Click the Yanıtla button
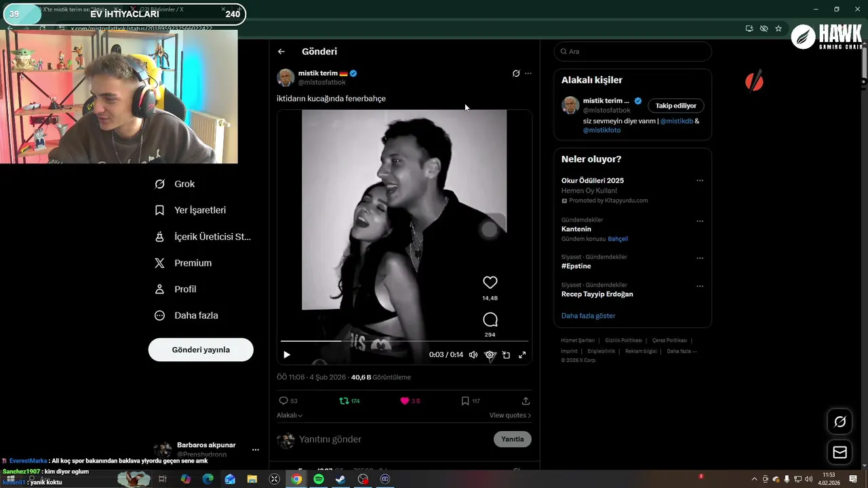The image size is (868, 488). click(x=513, y=439)
